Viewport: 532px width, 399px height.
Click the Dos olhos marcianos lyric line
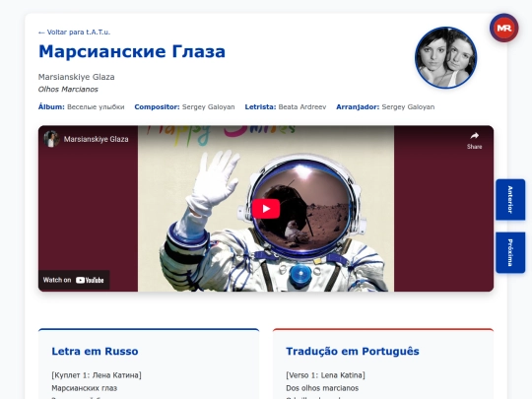pyautogui.click(x=322, y=388)
